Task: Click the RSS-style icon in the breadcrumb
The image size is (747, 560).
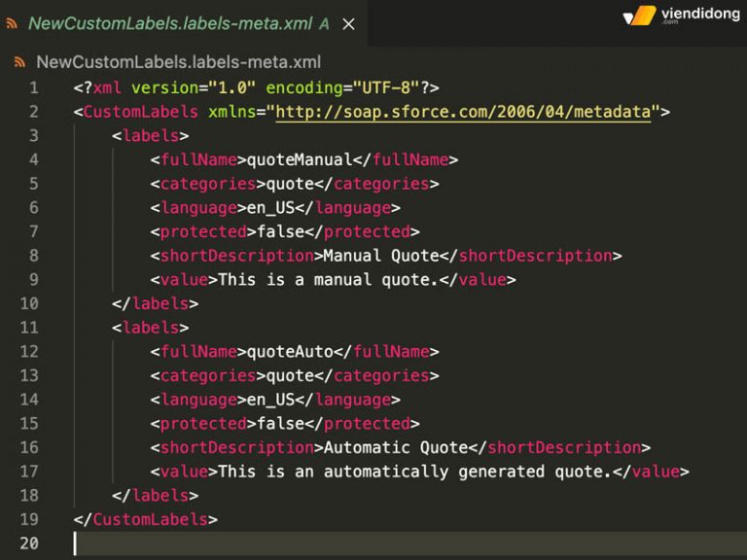Action: click(19, 63)
